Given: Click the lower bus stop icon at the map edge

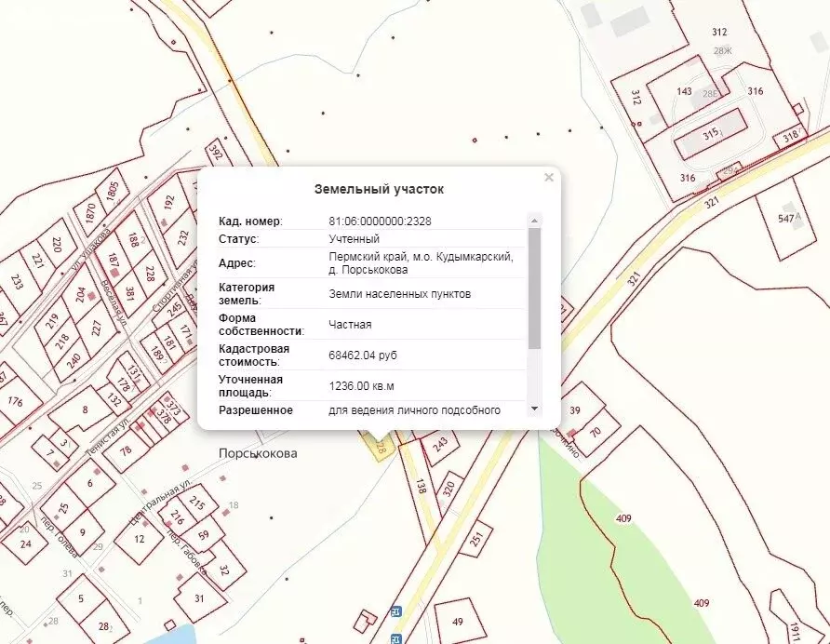Looking at the screenshot, I should pyautogui.click(x=395, y=638).
